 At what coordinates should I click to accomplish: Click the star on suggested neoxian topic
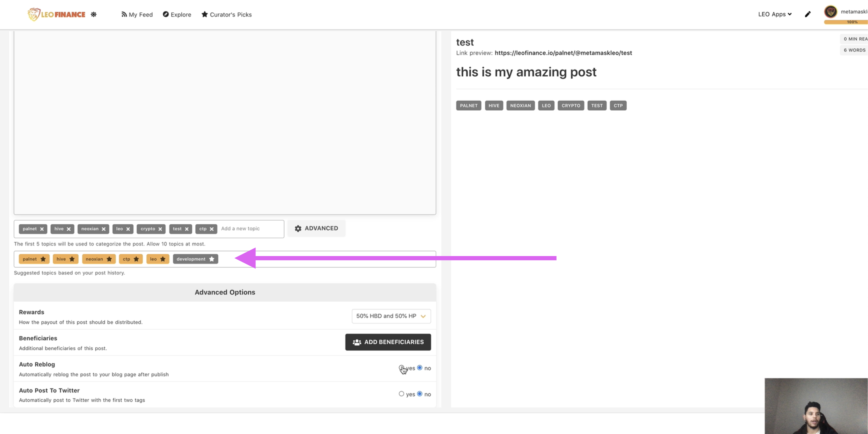109,259
